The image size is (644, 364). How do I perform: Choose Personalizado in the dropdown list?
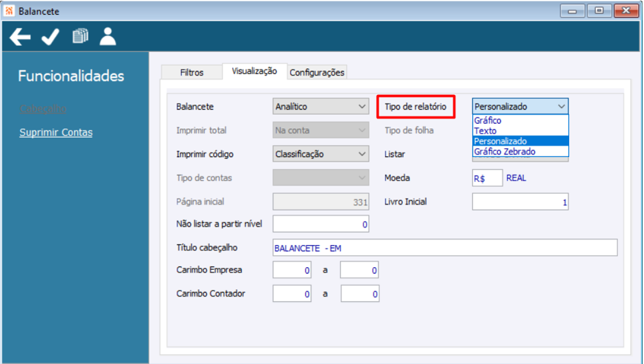(x=520, y=141)
